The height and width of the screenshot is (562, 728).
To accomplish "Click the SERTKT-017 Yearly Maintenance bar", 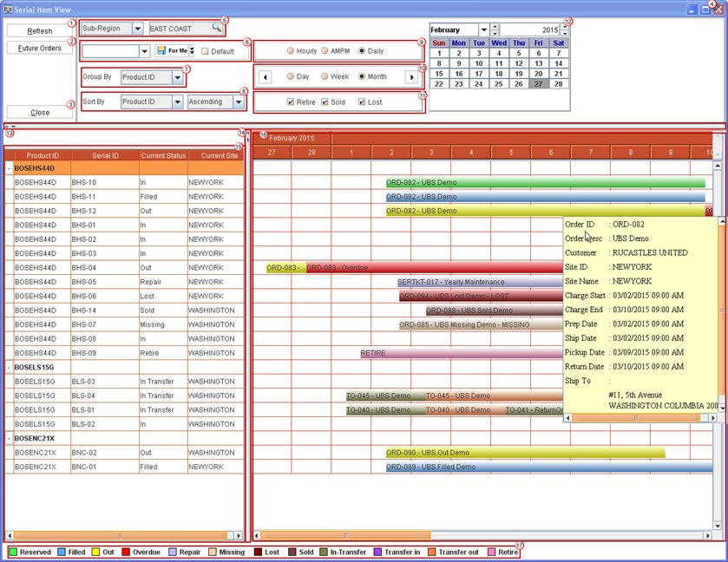I will 480,282.
